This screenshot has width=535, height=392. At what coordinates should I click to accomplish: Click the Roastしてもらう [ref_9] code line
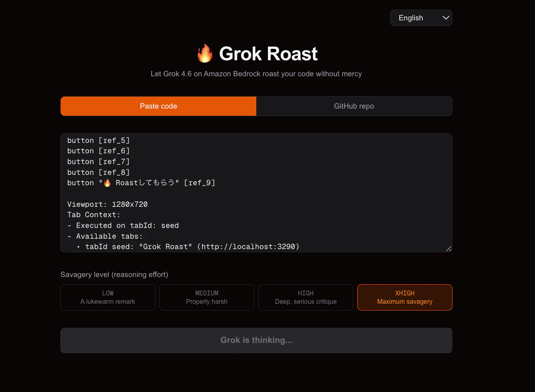[x=141, y=183]
